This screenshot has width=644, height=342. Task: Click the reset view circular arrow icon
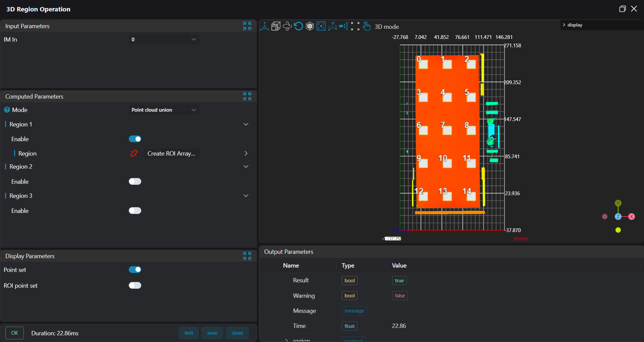tap(299, 26)
